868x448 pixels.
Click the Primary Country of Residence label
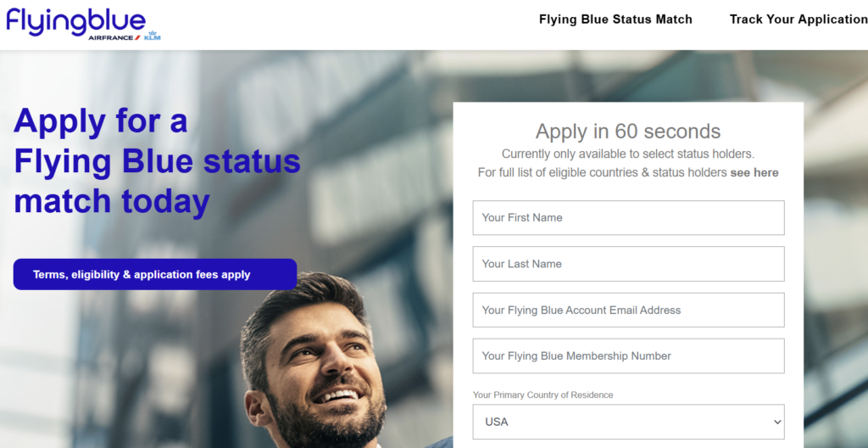pyautogui.click(x=542, y=395)
